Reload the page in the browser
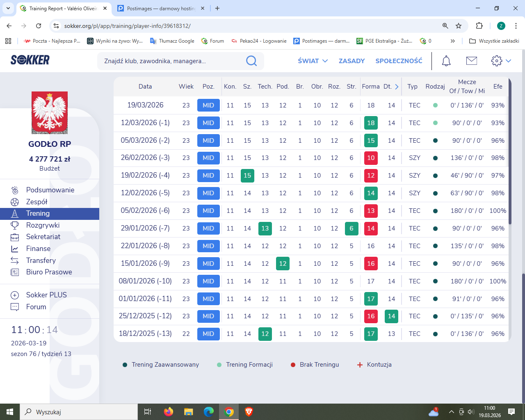This screenshot has height=420, width=525. 39,26
